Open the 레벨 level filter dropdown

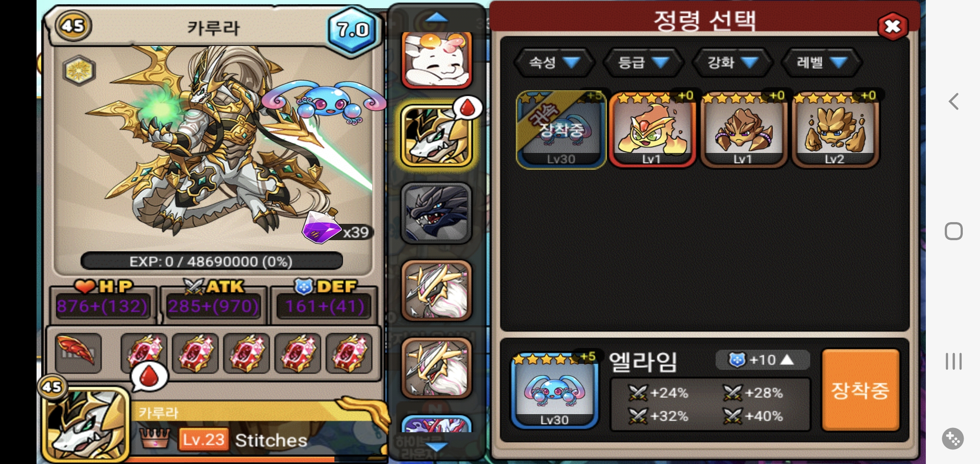(x=821, y=63)
